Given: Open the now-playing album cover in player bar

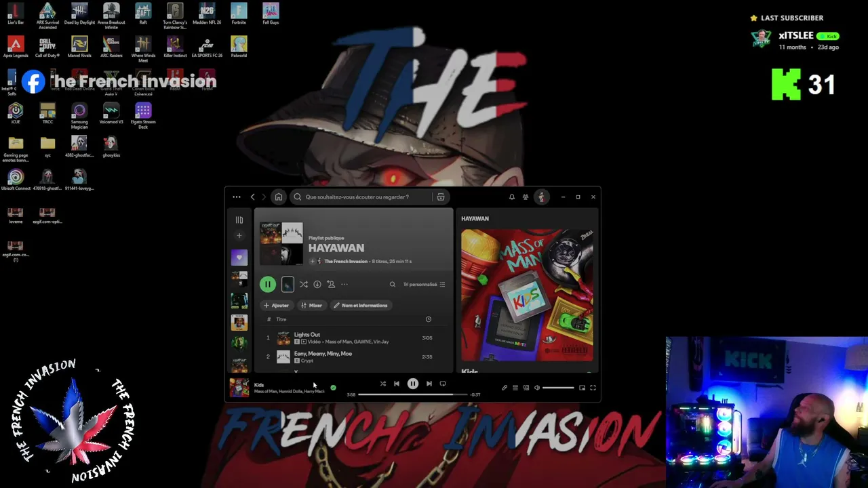Looking at the screenshot, I should [x=239, y=387].
